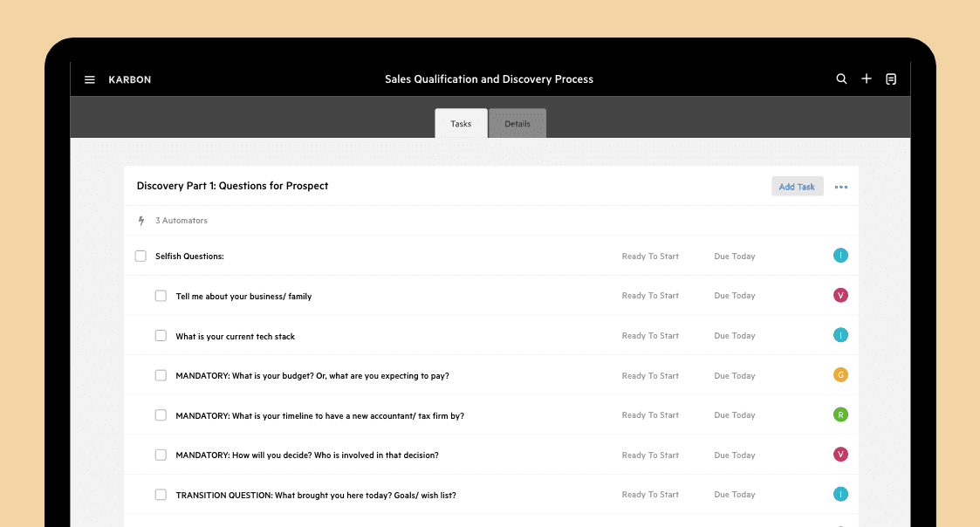Viewport: 980px width, 527px height.
Task: Open the 'How will you decide' task
Action: point(306,455)
